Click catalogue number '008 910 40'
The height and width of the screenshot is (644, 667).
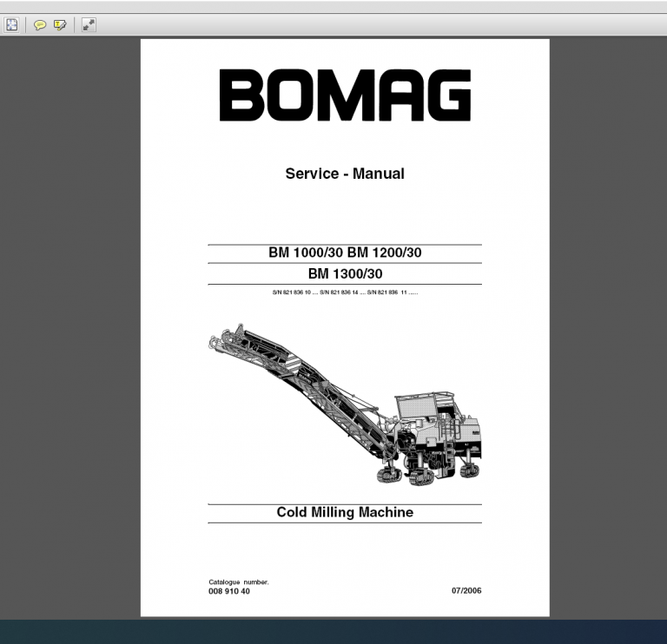pos(229,591)
